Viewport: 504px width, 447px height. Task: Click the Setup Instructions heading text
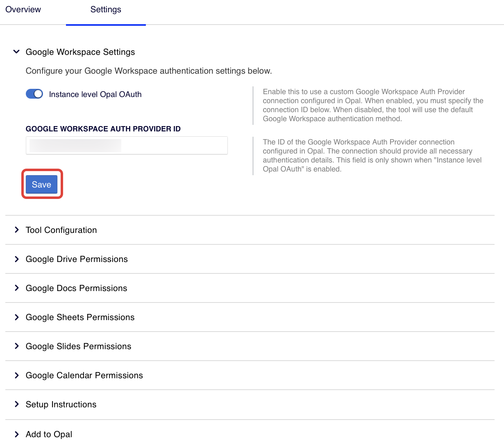coord(61,404)
